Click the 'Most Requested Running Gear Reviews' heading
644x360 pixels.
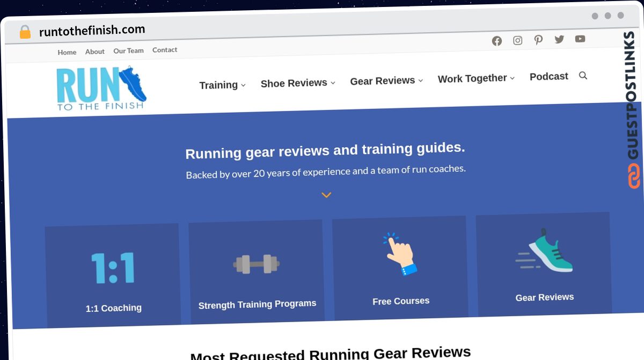point(331,354)
